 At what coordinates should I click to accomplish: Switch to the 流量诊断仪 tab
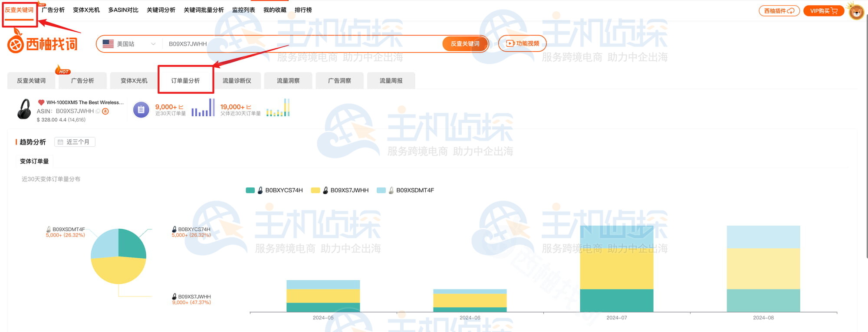(x=237, y=81)
